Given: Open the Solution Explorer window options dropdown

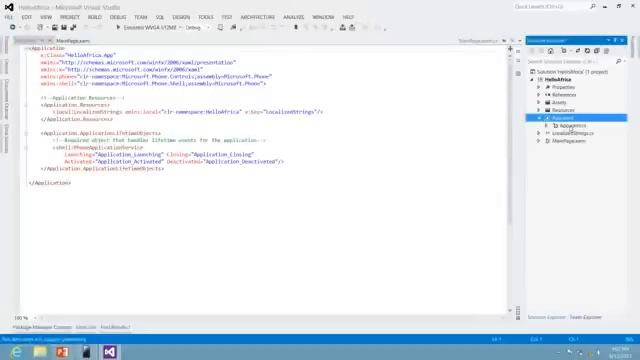Looking at the screenshot, I should pos(608,40).
